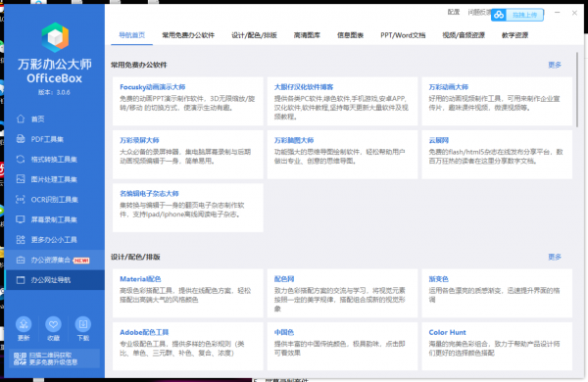Viewport: 588px width, 382px height.
Task: Open the 大眼仔汉化软件博客 link
Action: (304, 87)
